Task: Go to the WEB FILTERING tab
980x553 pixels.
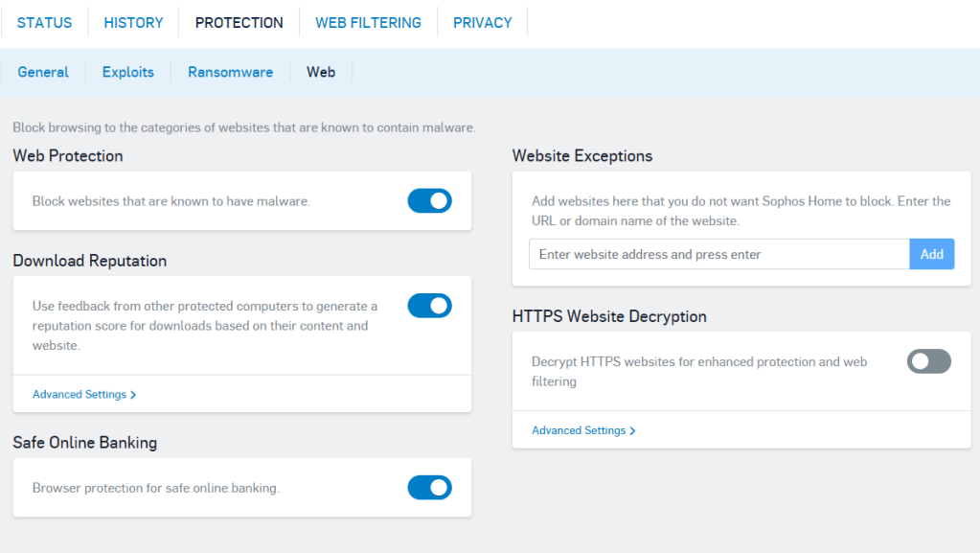Action: click(x=368, y=22)
